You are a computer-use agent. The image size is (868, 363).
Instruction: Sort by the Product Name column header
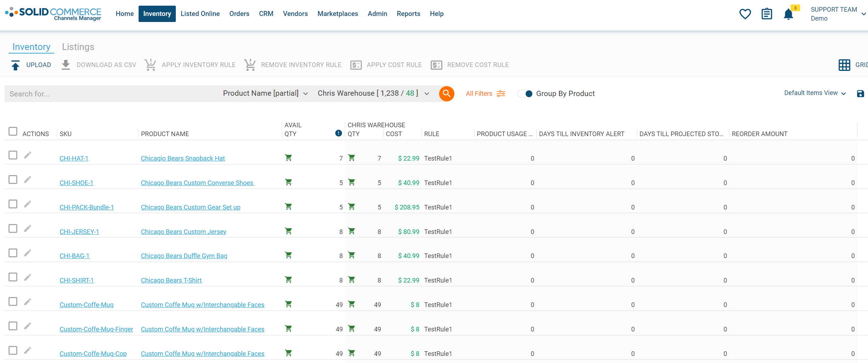coord(165,134)
